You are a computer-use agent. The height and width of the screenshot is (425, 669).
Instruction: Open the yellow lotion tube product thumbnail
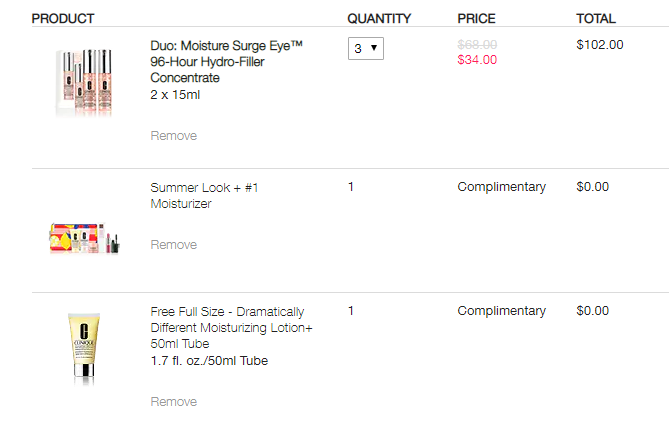click(84, 349)
